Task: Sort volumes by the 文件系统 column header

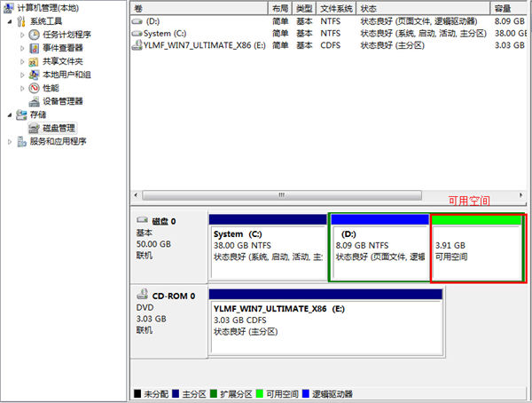Action: coord(336,7)
